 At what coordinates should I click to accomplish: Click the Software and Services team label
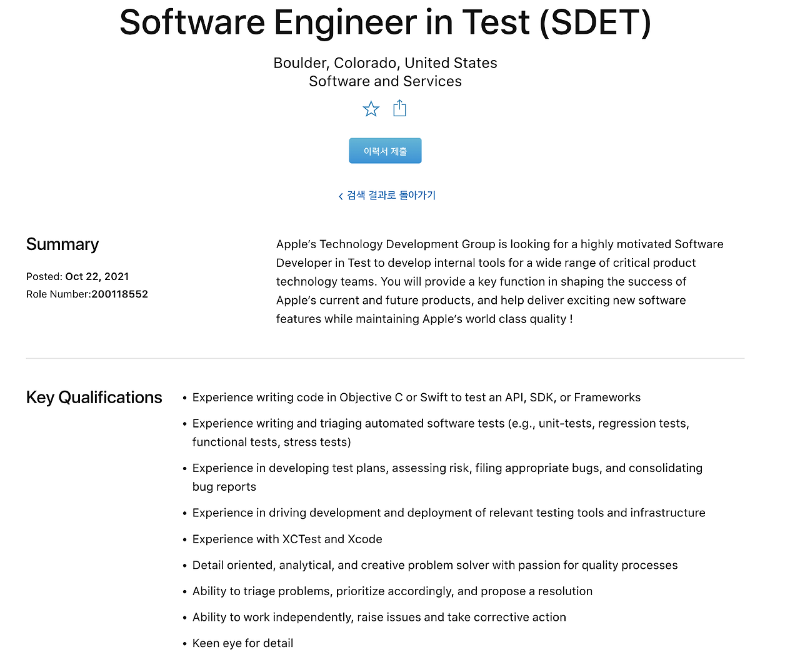click(x=385, y=81)
